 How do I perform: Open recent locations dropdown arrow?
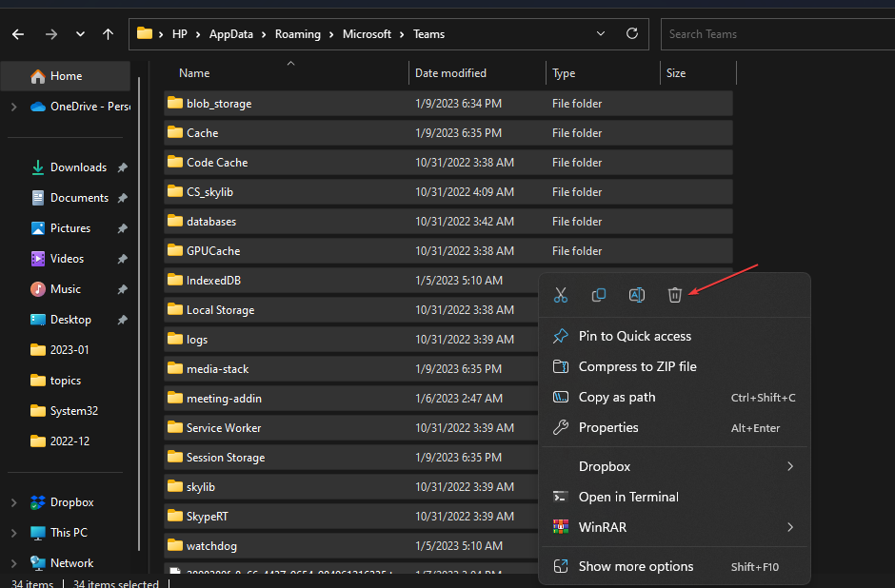pos(81,34)
